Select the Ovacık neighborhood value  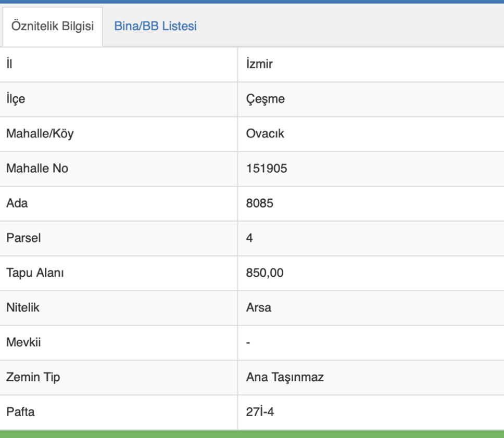click(265, 134)
